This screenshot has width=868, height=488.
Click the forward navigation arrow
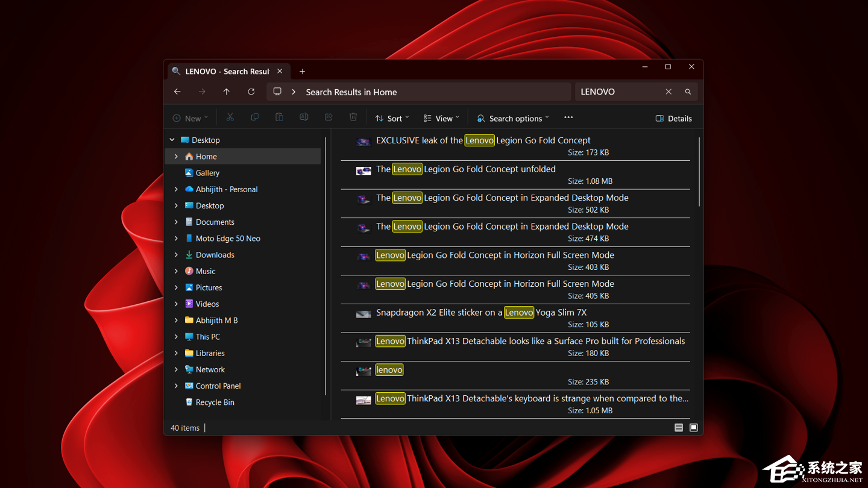pyautogui.click(x=202, y=92)
